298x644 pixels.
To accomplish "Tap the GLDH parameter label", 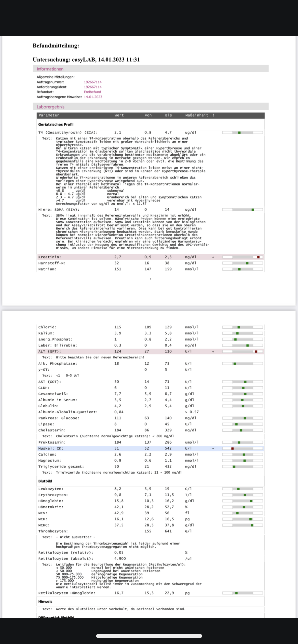I will pos(44,388).
